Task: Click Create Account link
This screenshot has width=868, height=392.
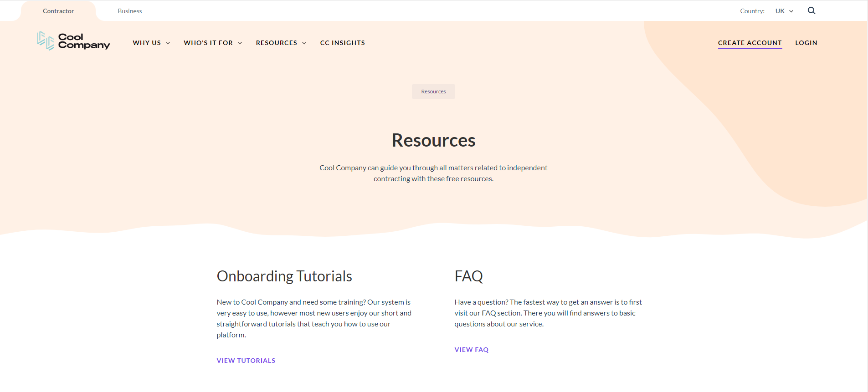Action: click(750, 43)
